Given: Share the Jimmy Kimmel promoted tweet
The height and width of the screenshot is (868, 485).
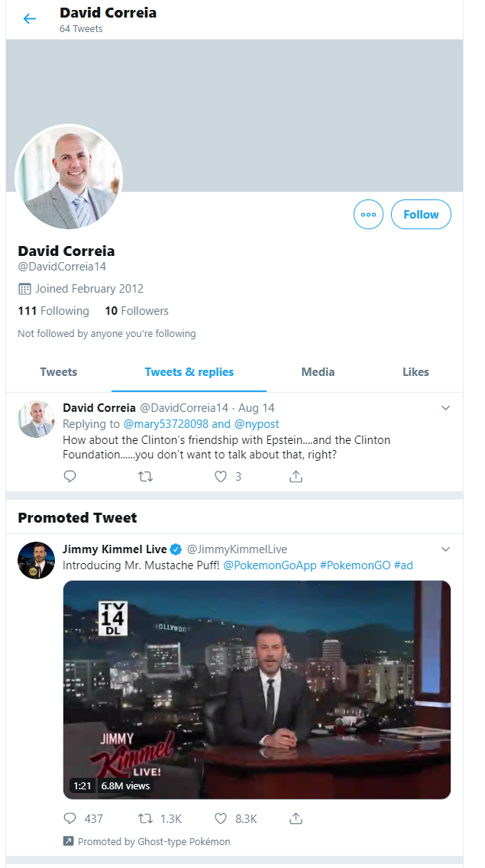Looking at the screenshot, I should coord(296,818).
